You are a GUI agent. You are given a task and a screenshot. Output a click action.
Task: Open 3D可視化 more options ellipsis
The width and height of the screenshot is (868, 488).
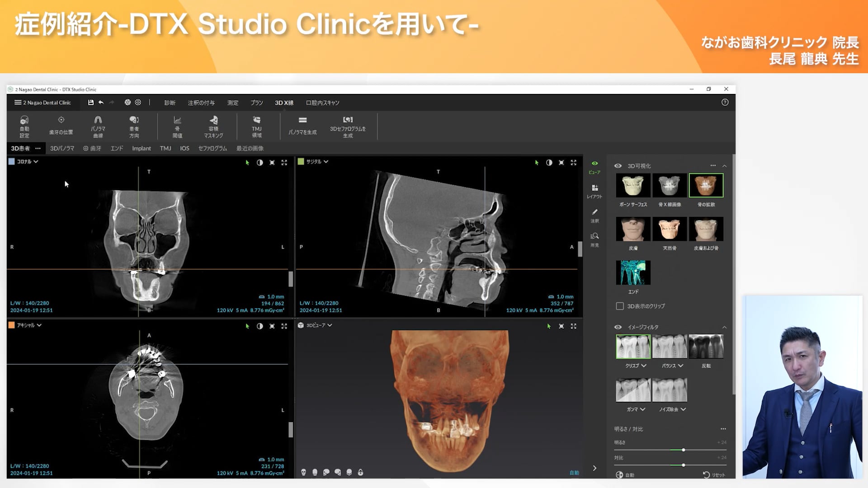pos(713,165)
